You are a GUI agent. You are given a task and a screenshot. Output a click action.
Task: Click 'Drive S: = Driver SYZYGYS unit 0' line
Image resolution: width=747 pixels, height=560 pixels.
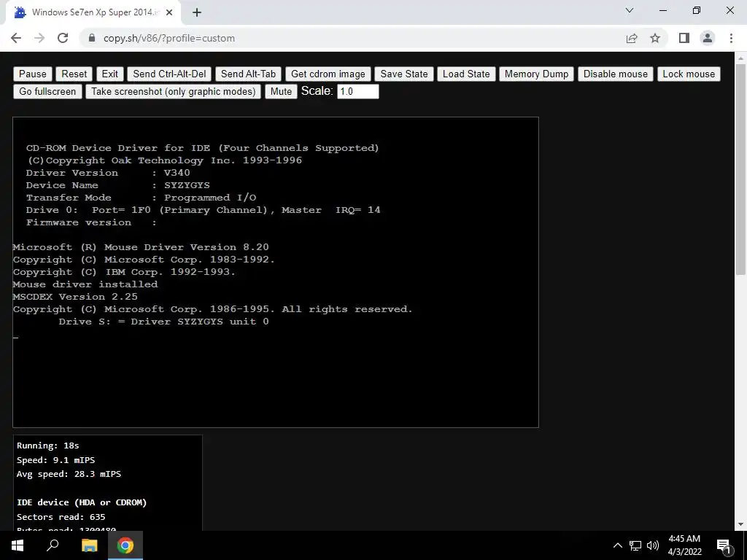click(x=163, y=322)
